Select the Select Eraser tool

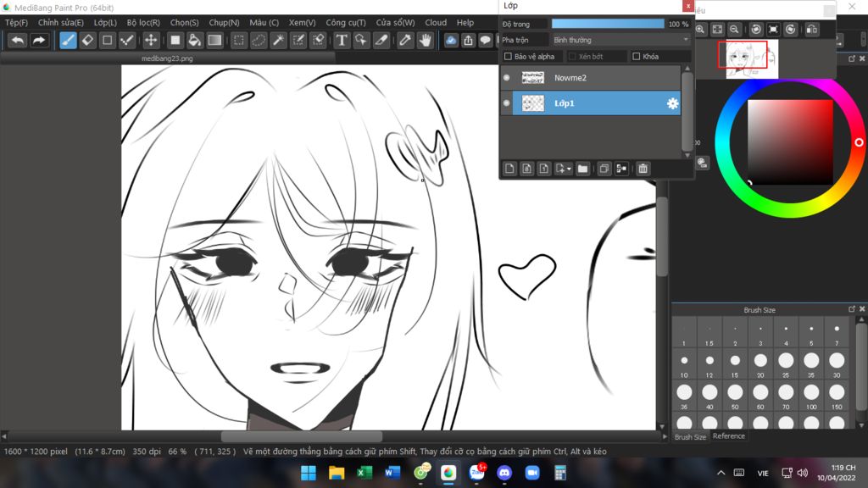point(319,41)
